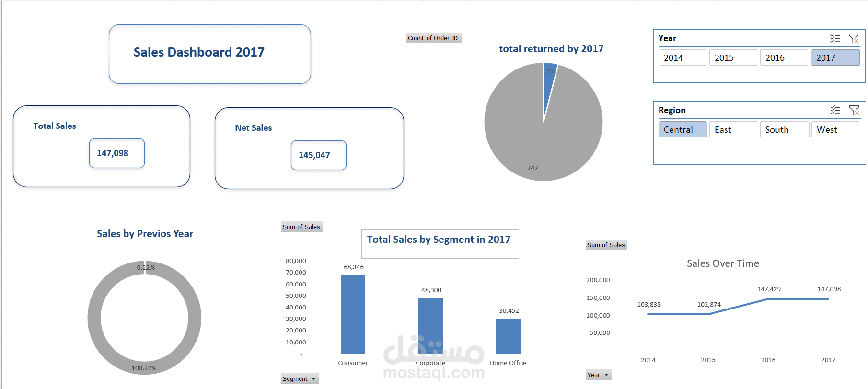
Task: Click the 2016 axis label in line chart
Action: (768, 360)
